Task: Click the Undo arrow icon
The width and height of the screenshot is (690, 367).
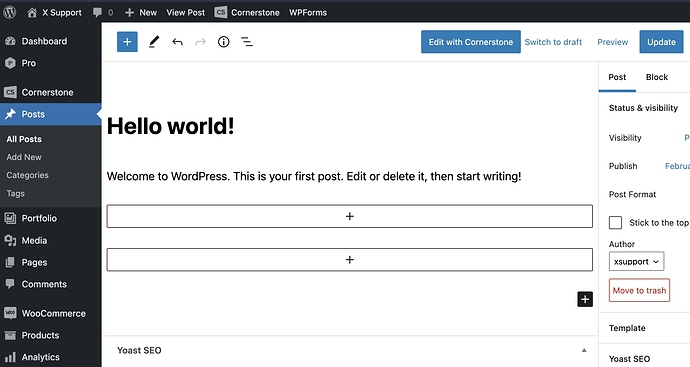Action: [x=177, y=42]
